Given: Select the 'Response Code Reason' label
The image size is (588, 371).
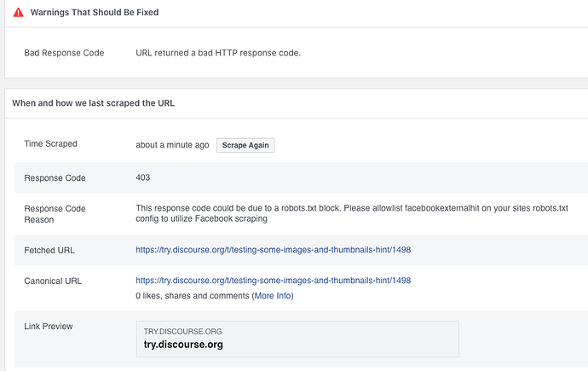Looking at the screenshot, I should pos(55,214).
